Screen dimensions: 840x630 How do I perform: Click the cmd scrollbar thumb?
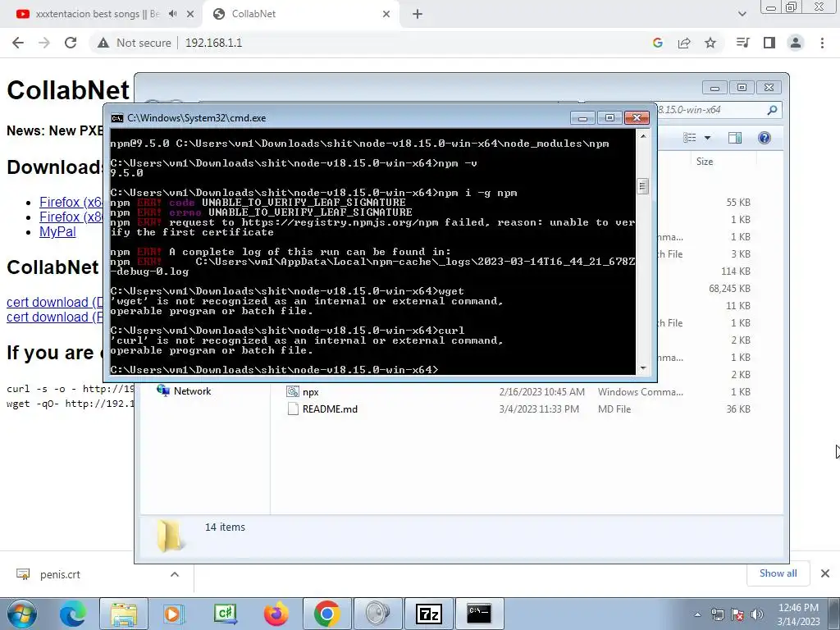[642, 186]
